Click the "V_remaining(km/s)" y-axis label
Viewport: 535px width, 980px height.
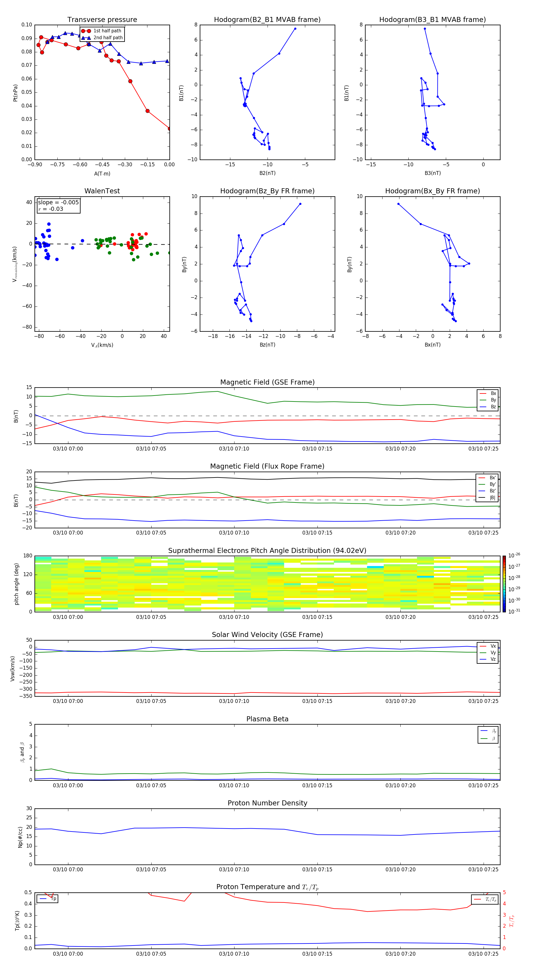[15, 264]
